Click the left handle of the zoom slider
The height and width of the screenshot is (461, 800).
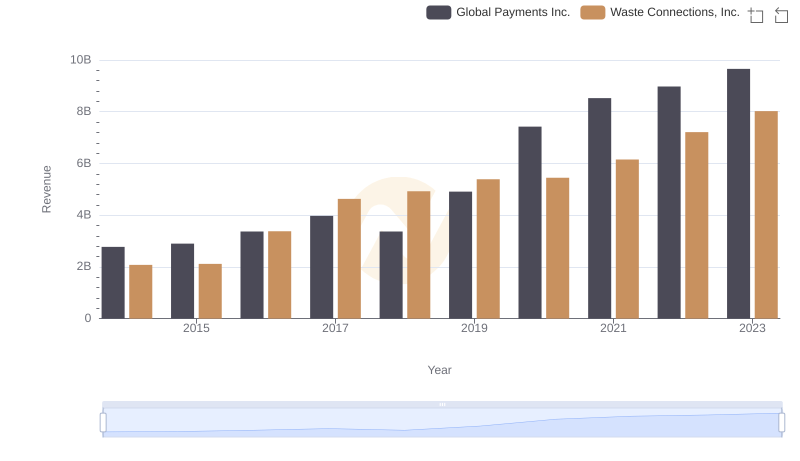[103, 423]
